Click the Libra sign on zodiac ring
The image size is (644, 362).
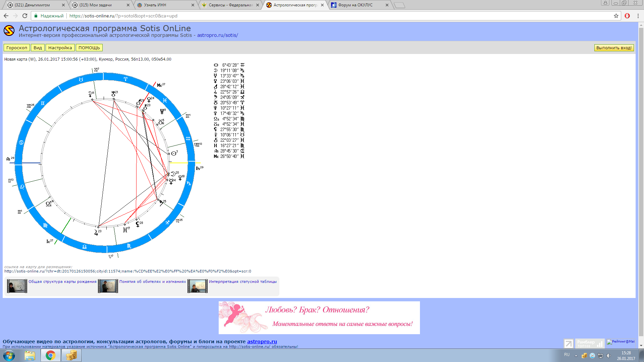pyautogui.click(x=85, y=247)
